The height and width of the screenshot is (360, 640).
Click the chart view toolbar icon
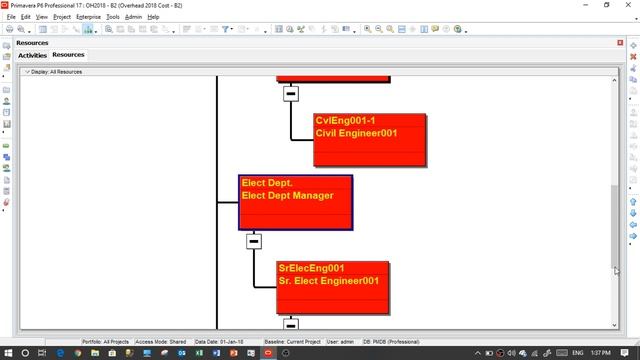tap(88, 29)
